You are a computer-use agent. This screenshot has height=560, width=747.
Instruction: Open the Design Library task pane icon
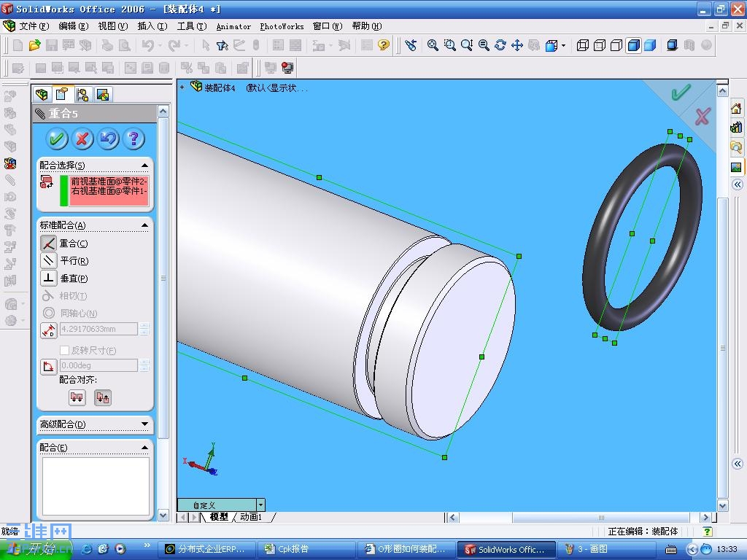pyautogui.click(x=736, y=127)
